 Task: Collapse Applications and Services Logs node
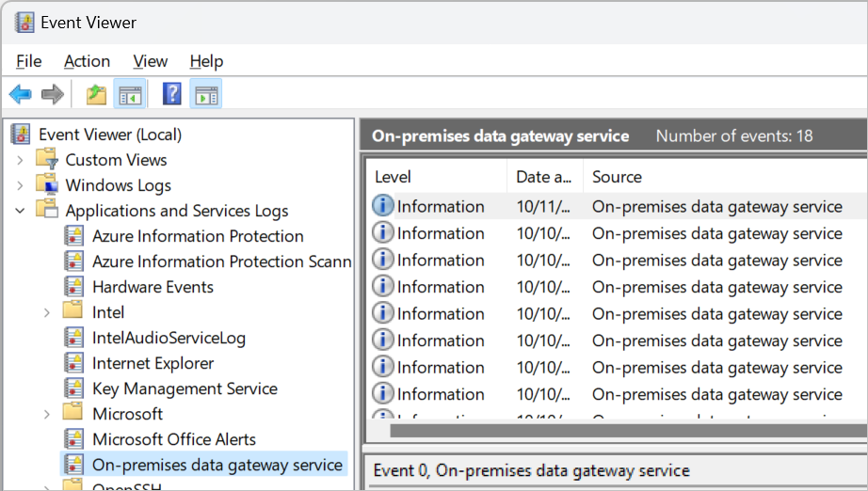21,211
